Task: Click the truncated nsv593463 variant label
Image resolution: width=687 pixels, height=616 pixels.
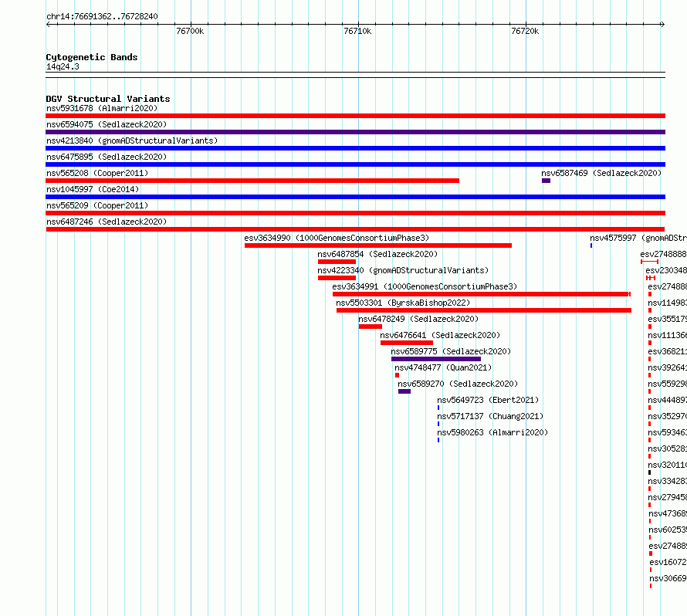Action: pyautogui.click(x=667, y=432)
